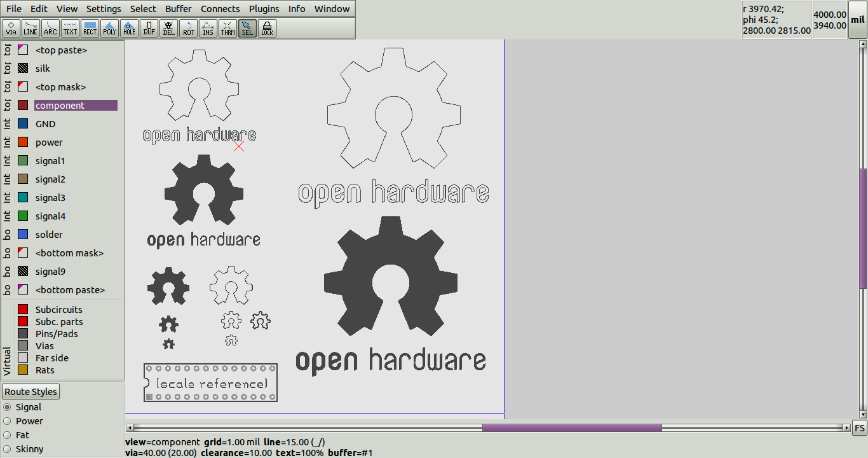Toggle Vias virtual layer visibility
Viewport: 868px width, 458px height.
[23, 345]
